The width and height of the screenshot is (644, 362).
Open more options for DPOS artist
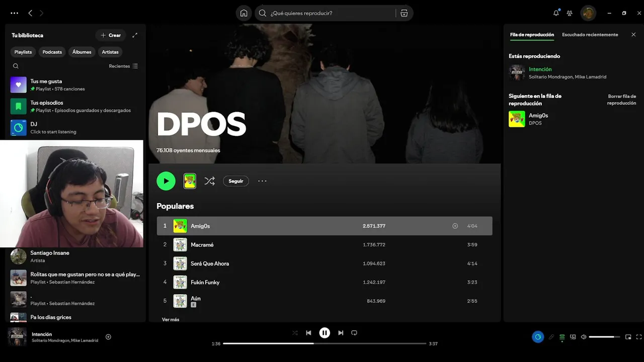262,181
